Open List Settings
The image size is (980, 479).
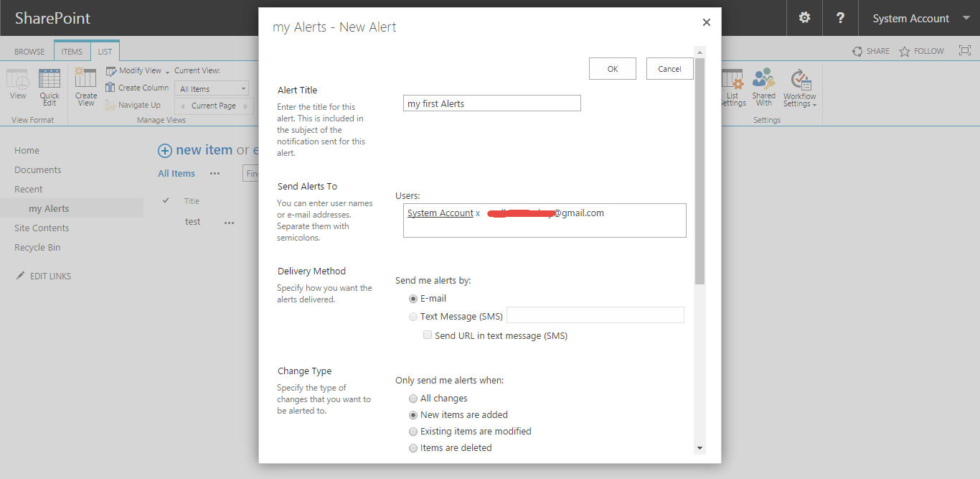[x=732, y=86]
